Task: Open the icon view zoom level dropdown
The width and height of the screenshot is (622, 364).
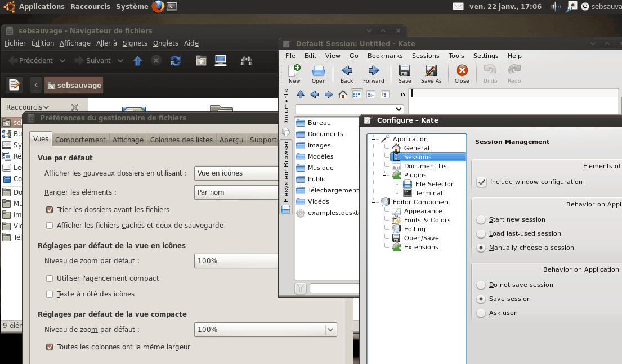Action: click(x=236, y=261)
